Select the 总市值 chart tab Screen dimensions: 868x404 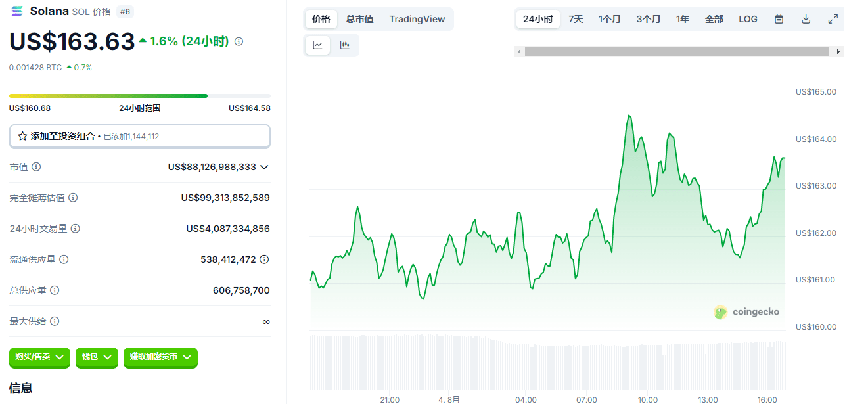pos(360,19)
